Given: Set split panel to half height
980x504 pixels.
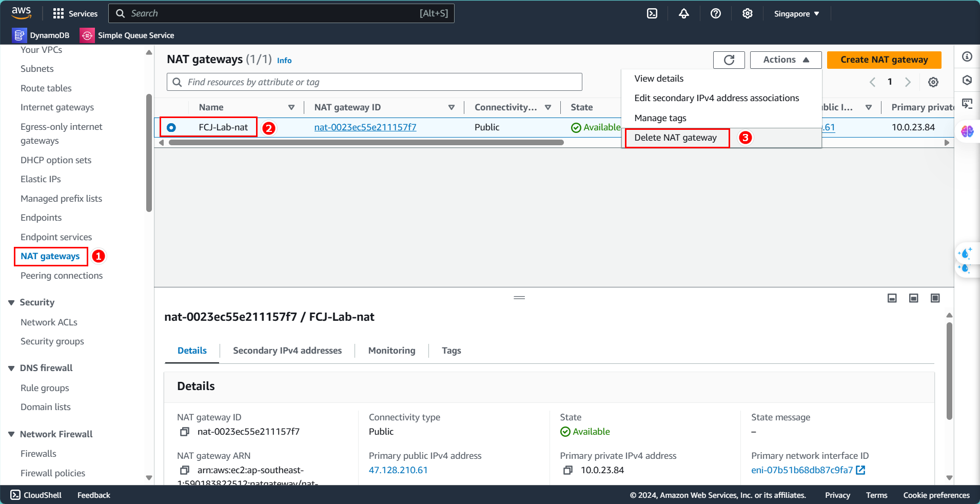Looking at the screenshot, I should 914,298.
